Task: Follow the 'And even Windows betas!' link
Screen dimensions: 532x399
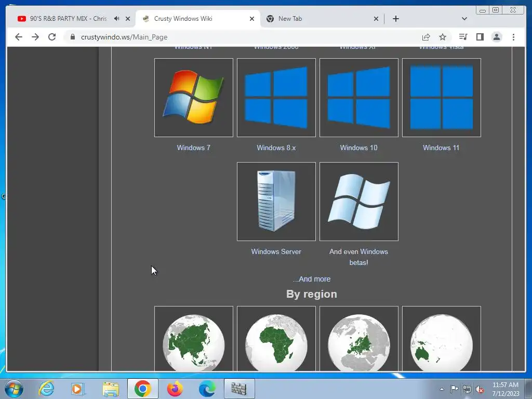Action: click(358, 257)
